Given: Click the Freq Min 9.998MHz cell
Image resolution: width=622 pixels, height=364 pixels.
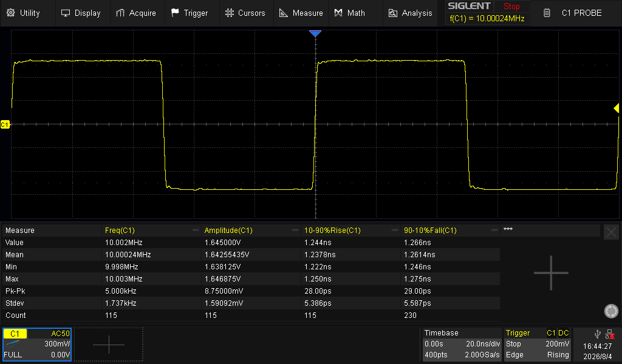Looking at the screenshot, I should (x=121, y=266).
